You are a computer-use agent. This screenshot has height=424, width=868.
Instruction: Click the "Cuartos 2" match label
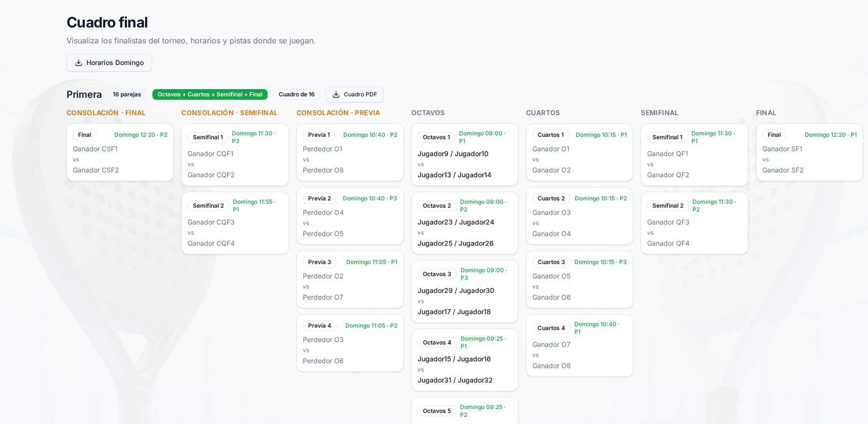551,199
